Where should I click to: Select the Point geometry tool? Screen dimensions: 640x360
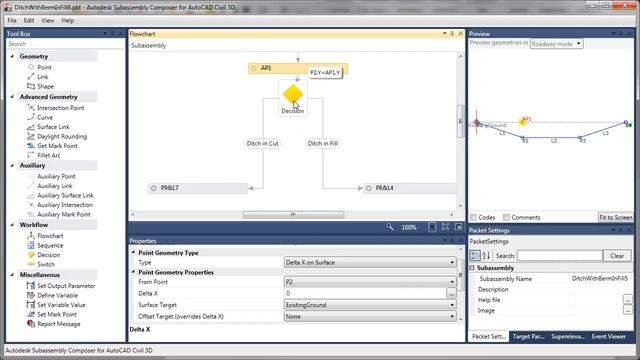coord(40,67)
